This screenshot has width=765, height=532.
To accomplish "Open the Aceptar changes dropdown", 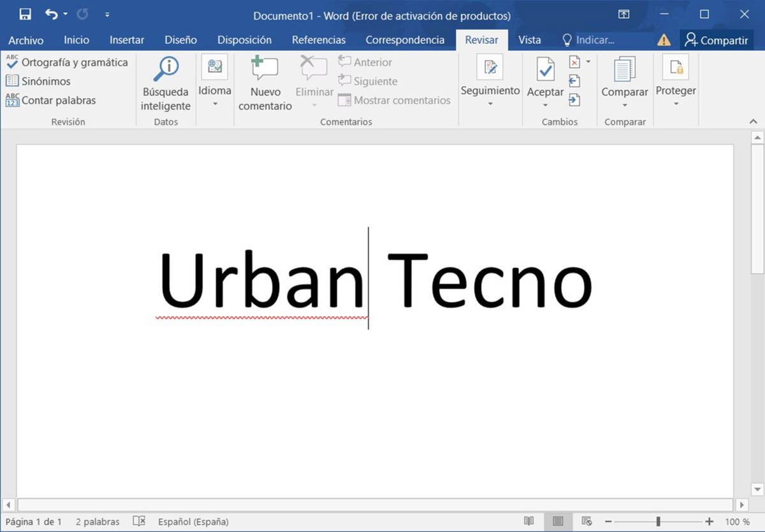I will point(545,105).
